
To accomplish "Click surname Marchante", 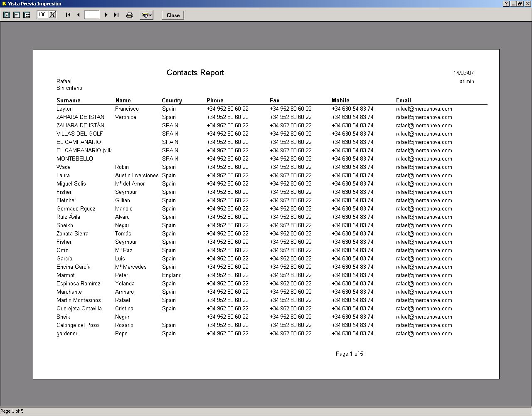I will pyautogui.click(x=69, y=292).
